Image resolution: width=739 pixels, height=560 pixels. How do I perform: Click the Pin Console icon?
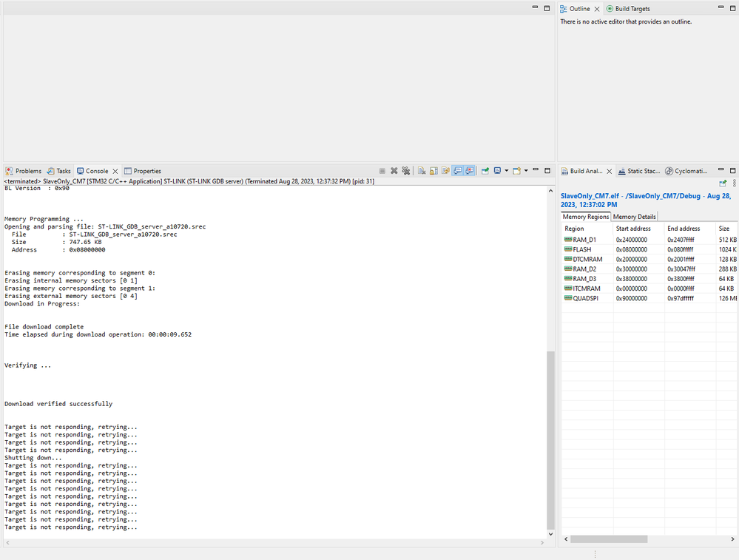[x=485, y=171]
